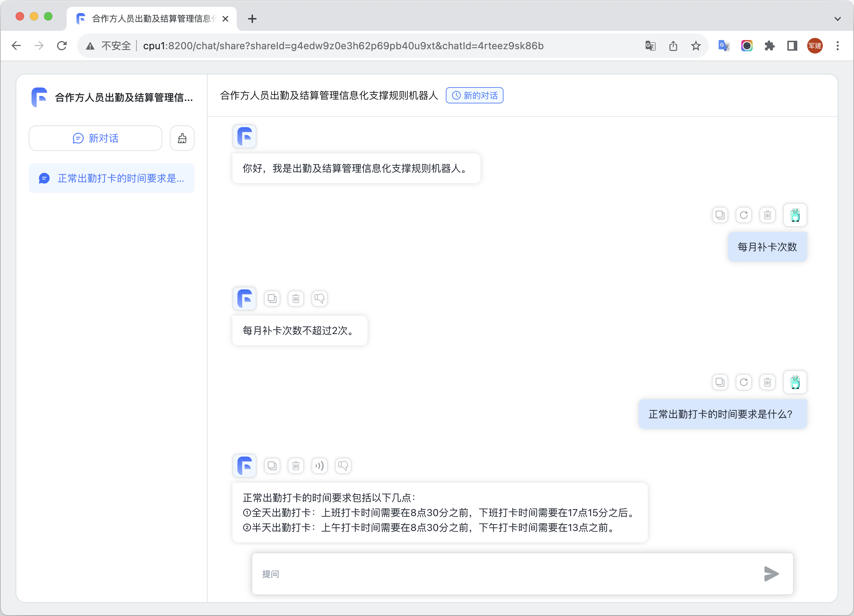The width and height of the screenshot is (854, 616).
Task: Copy the '每月补卡次数不超过2次' answer
Action: click(x=272, y=299)
